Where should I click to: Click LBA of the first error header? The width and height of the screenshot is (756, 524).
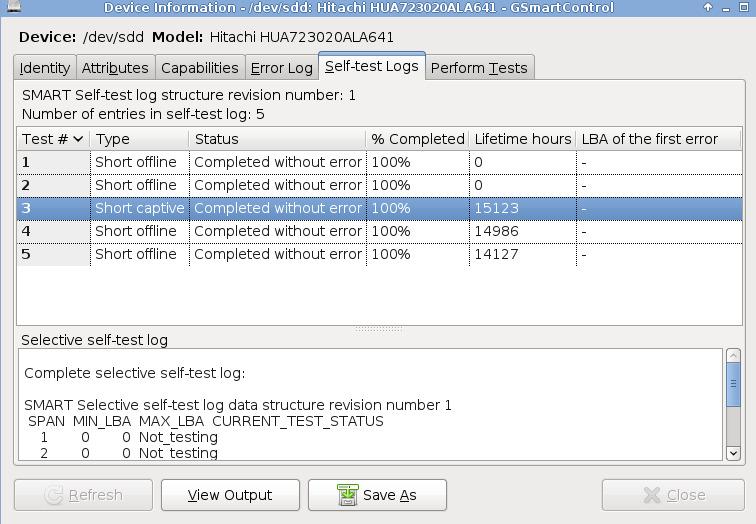click(659, 139)
